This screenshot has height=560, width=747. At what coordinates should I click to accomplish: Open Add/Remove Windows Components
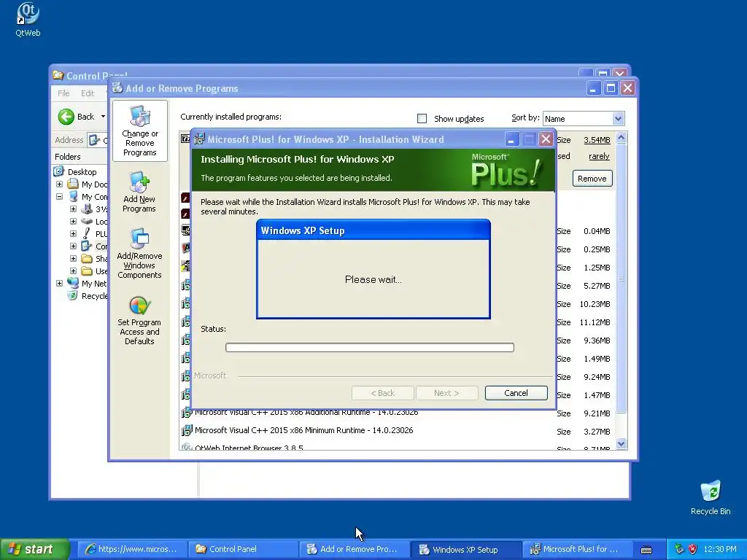point(139,253)
